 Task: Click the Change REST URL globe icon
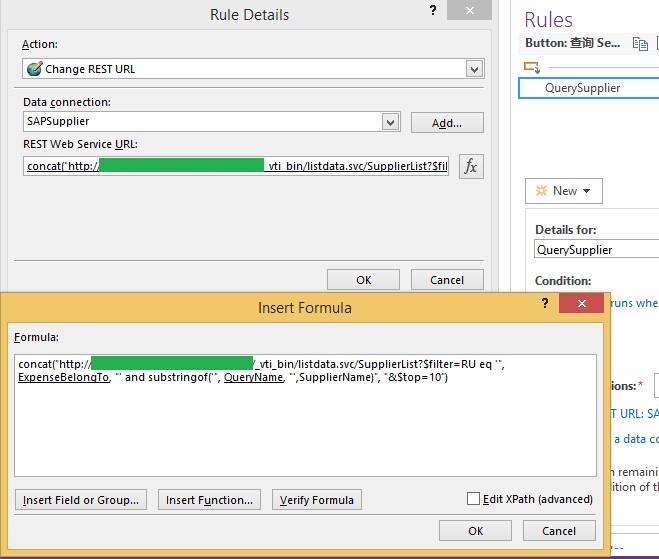tap(34, 70)
